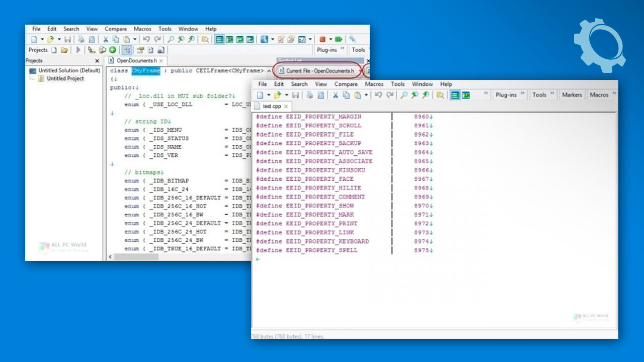Click Open folder icon in test.cpp window
Viewport: 644px width, 362px height.
tap(277, 95)
